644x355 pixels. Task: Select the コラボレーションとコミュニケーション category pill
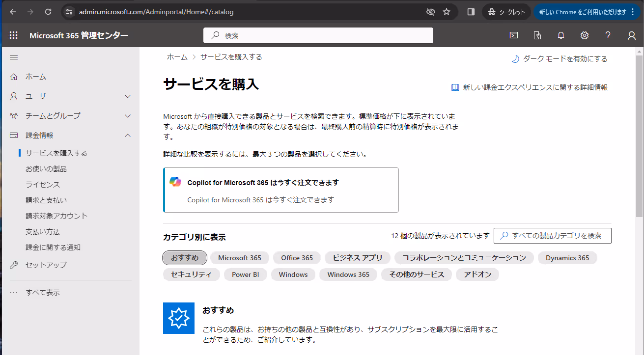point(464,258)
